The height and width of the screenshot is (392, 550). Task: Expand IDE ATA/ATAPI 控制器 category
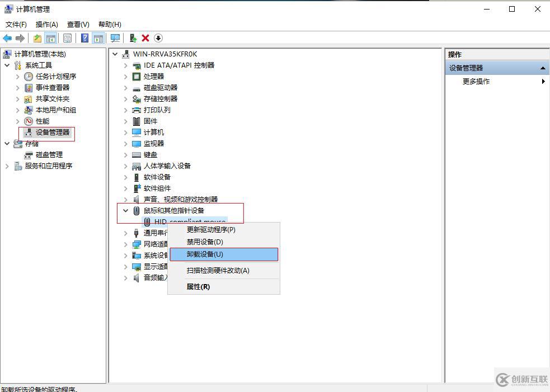point(125,65)
